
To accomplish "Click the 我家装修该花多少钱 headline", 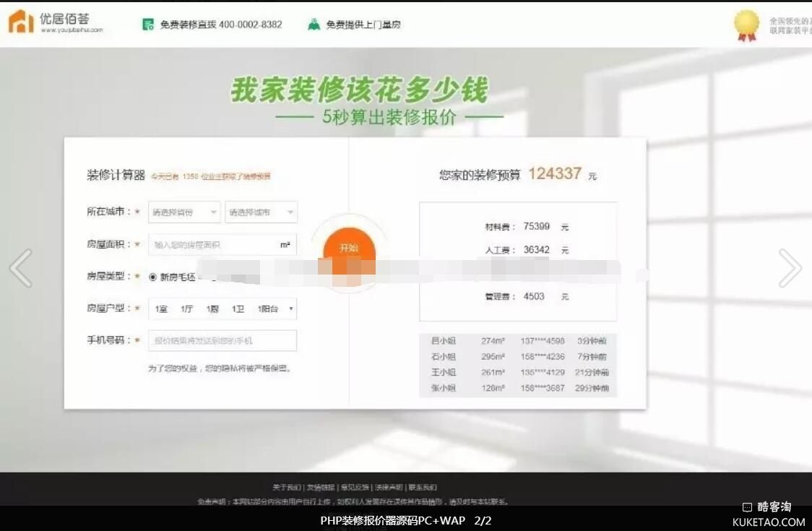I will click(359, 90).
